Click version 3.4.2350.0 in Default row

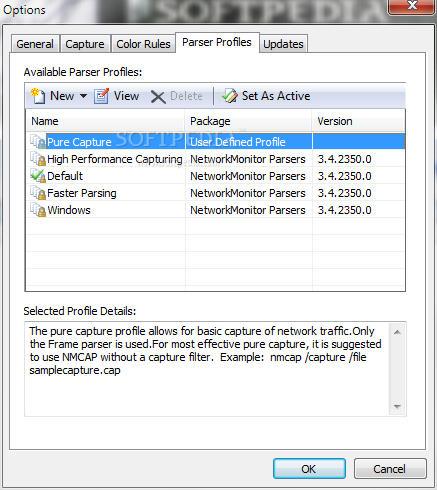(344, 176)
